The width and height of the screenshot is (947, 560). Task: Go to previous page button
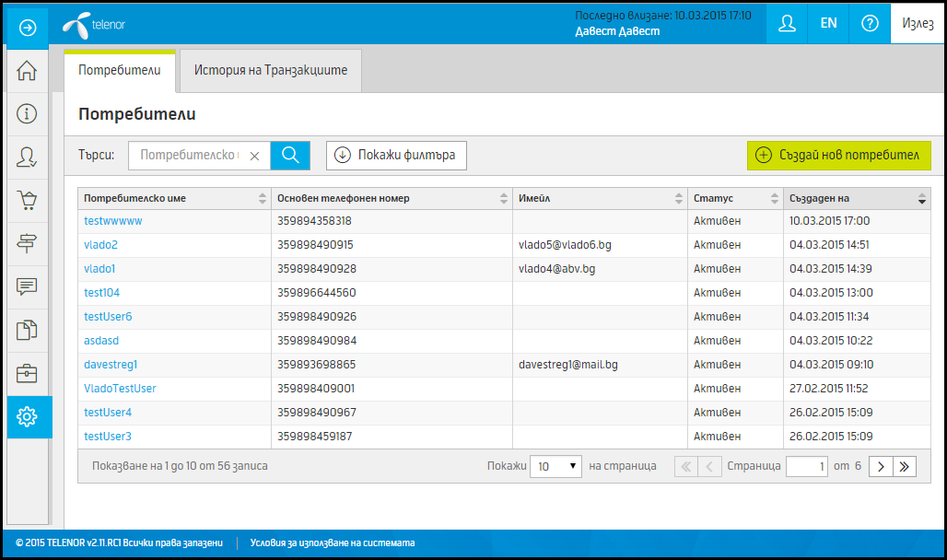(709, 466)
